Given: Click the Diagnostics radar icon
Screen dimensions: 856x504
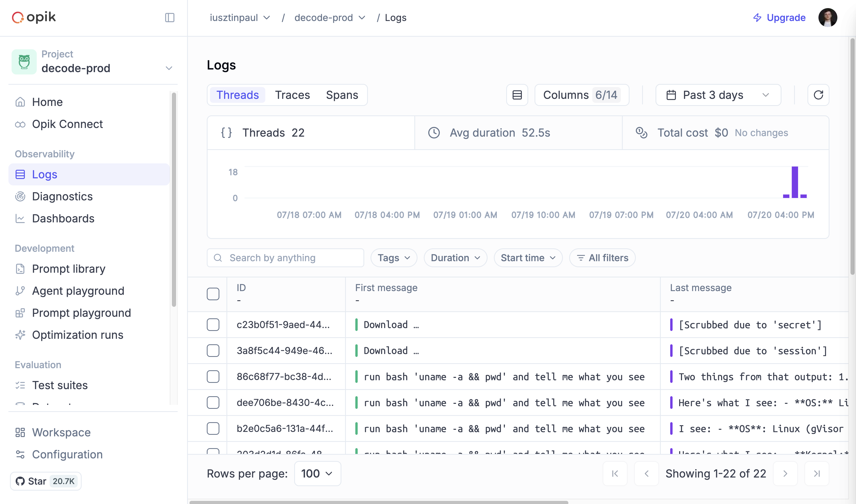Looking at the screenshot, I should 20,196.
